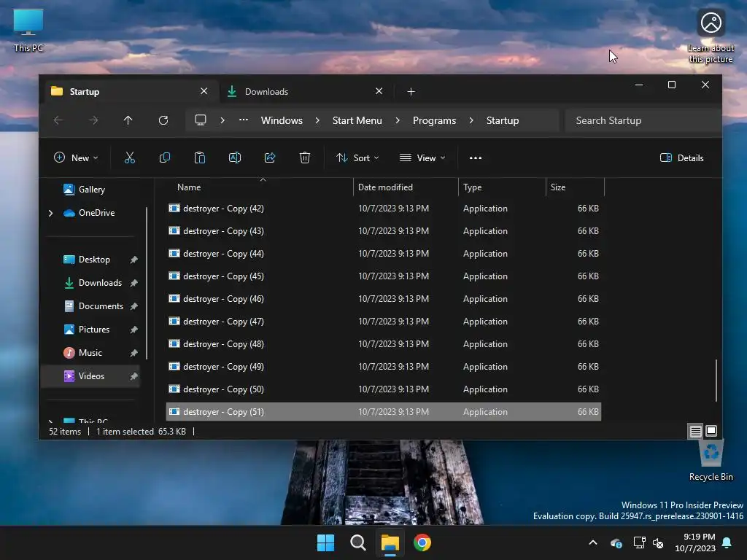Switch to large thumbnails view icon in status bar

[x=711, y=432]
